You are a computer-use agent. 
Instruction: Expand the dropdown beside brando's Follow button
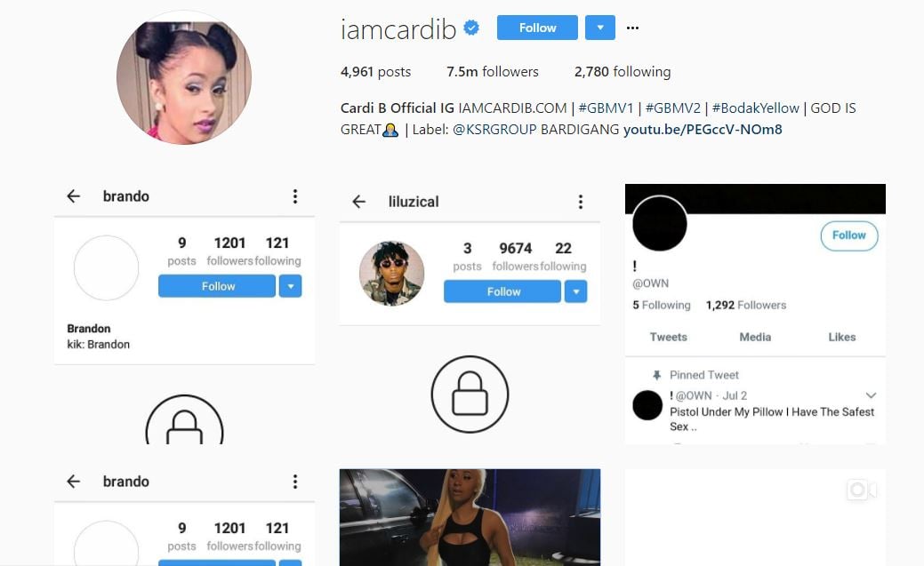point(291,286)
